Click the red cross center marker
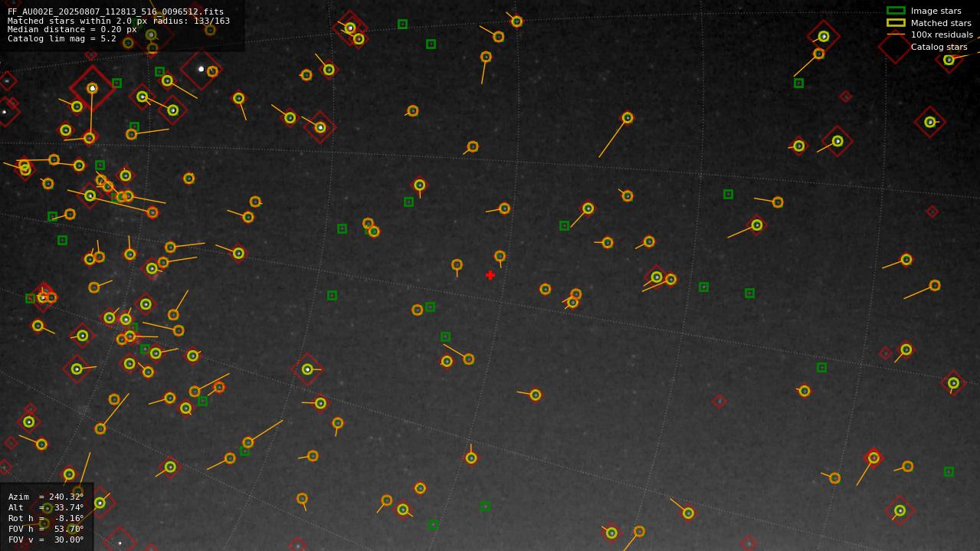This screenshot has height=551, width=980. click(490, 275)
